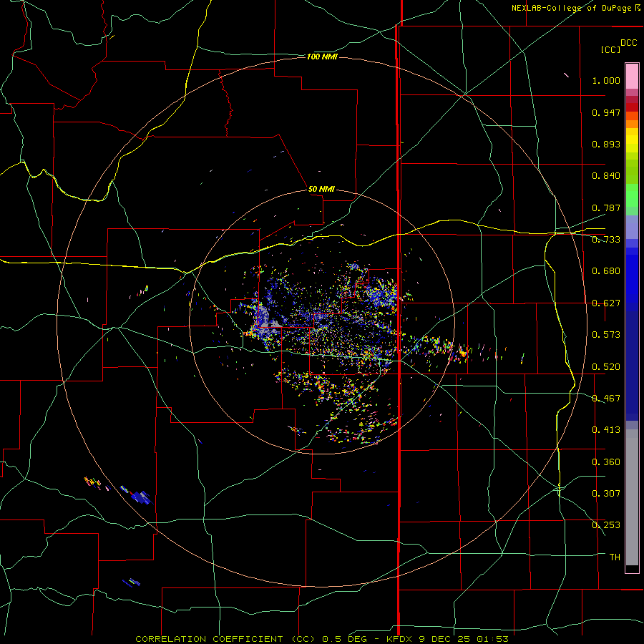Click the 0.253 scale value
Viewport: 644px width, 644px height.
tap(606, 525)
